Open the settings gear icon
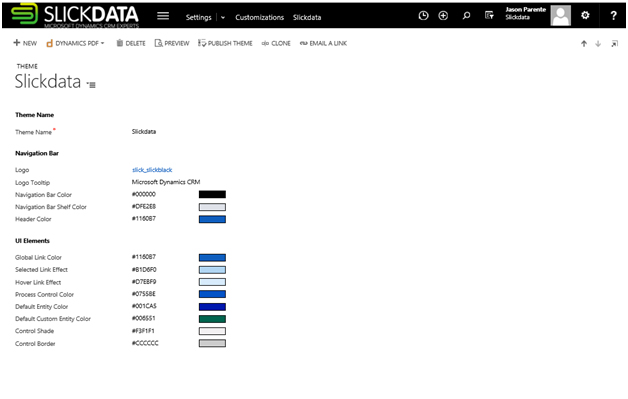The height and width of the screenshot is (399, 628). tap(585, 16)
